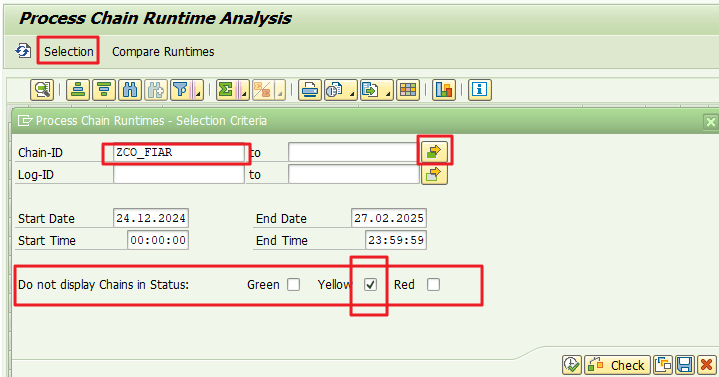Open the Views icon in the toolbar
This screenshot has width=719, height=377.
335,89
